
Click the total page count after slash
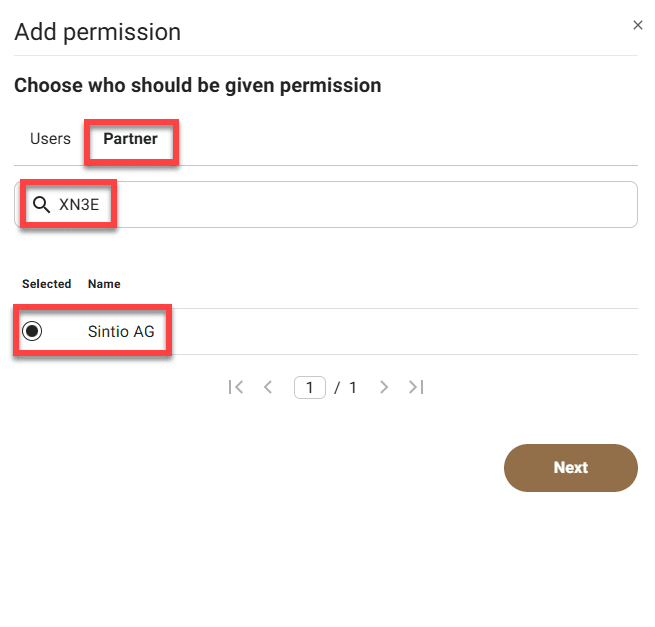[x=352, y=387]
